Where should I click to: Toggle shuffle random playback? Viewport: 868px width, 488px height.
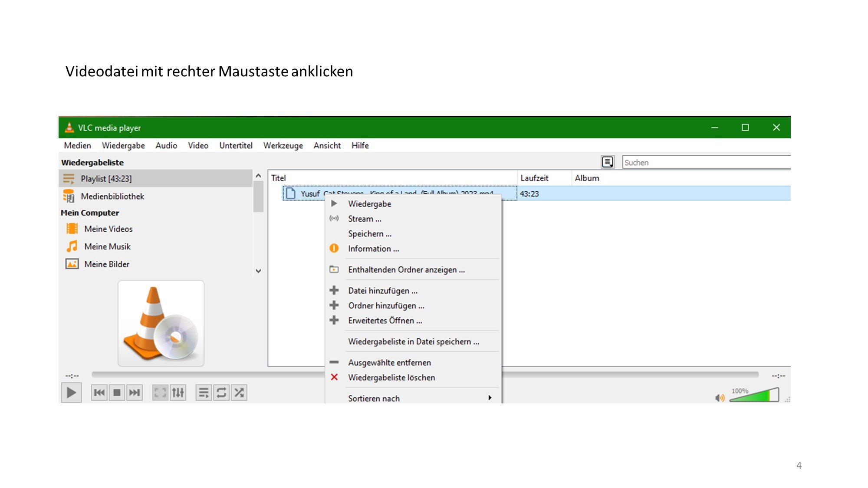[239, 393]
